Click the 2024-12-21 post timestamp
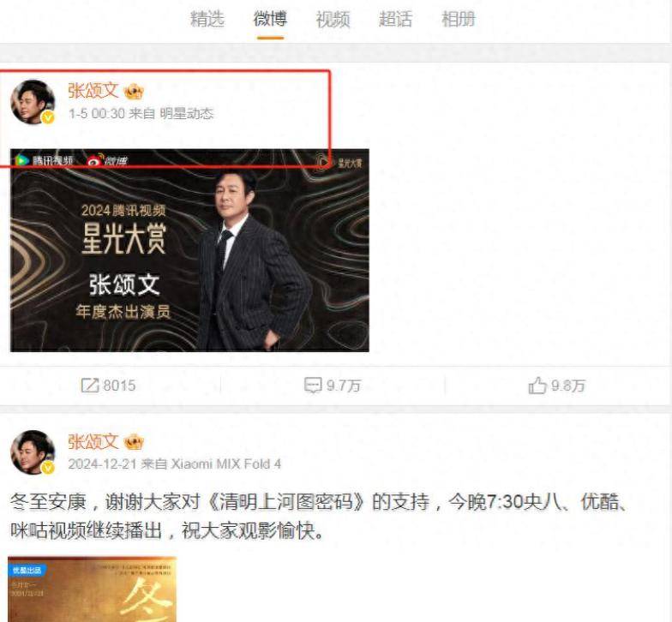The image size is (672, 622). [103, 464]
